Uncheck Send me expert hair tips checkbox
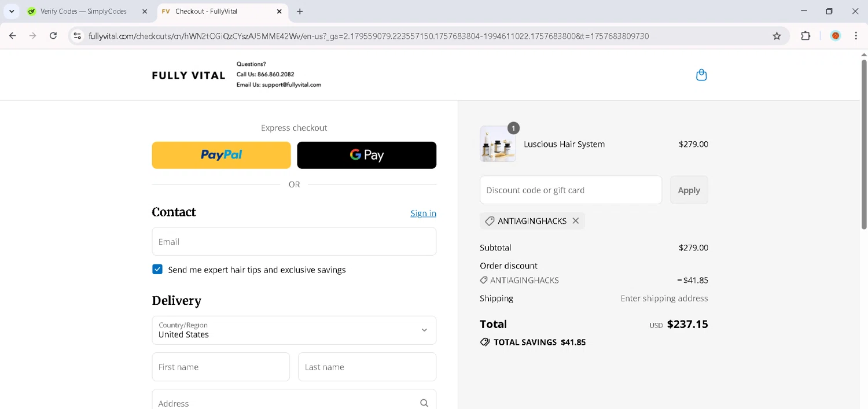The height and width of the screenshot is (409, 868). coord(157,270)
